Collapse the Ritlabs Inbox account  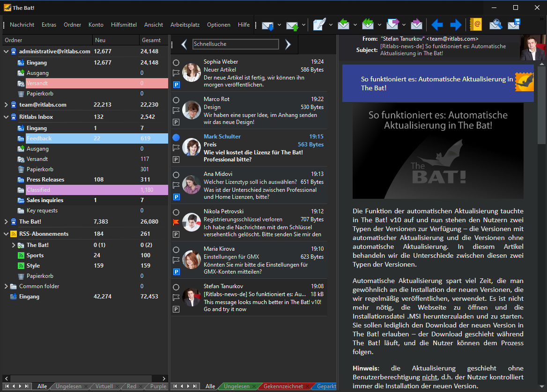pos(6,117)
